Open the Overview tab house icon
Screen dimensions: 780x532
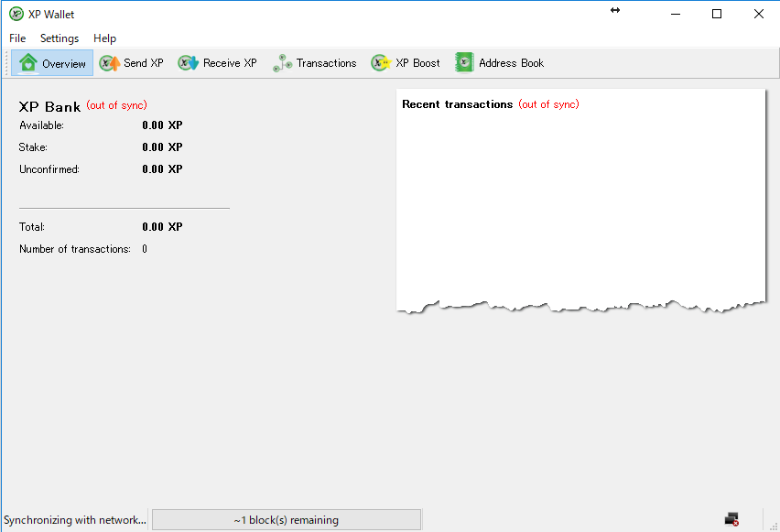(x=28, y=63)
